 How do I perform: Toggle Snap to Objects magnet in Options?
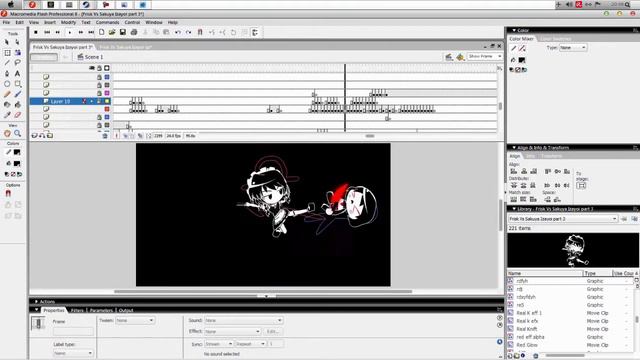click(8, 193)
